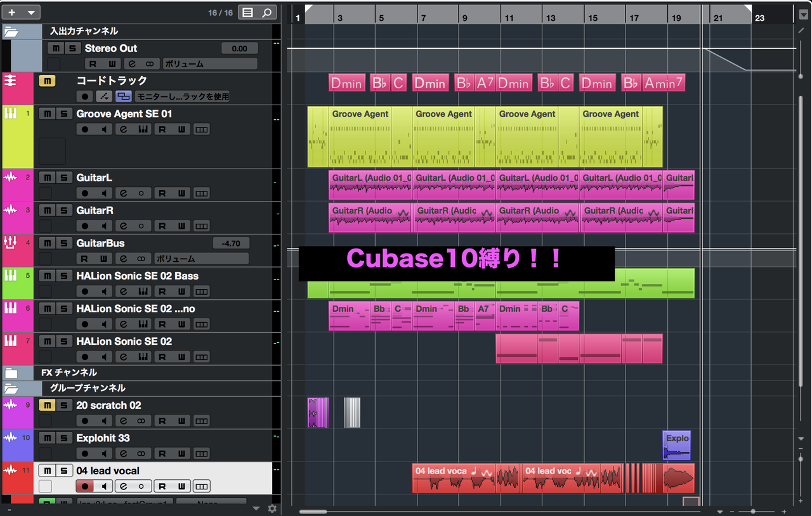812x516 pixels.
Task: Click the GuitarBus -4.70 volume value
Action: tap(231, 243)
